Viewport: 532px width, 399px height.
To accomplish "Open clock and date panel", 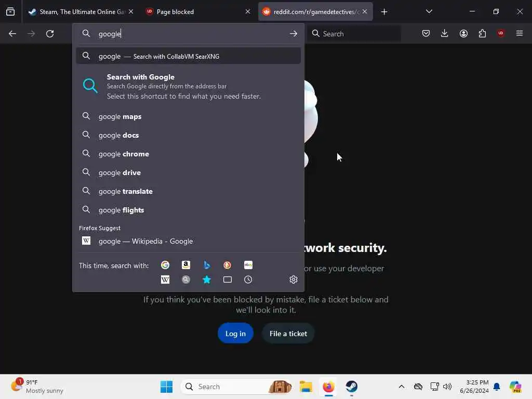I will (x=474, y=387).
